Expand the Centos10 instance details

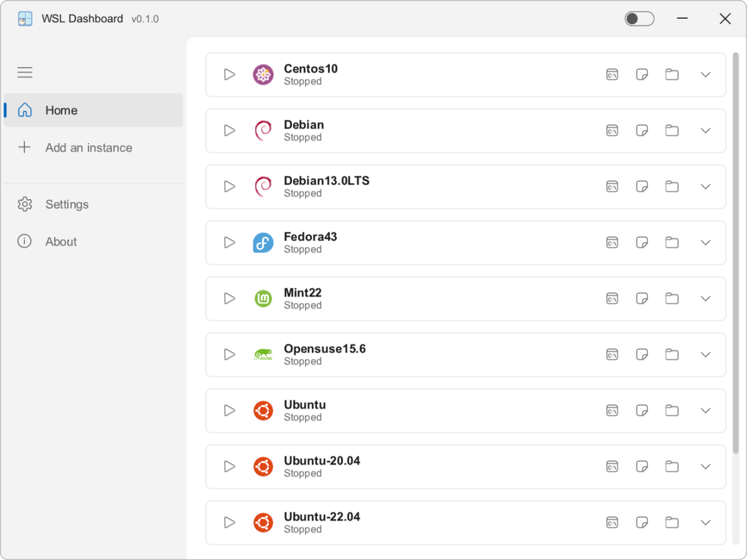[x=705, y=75]
